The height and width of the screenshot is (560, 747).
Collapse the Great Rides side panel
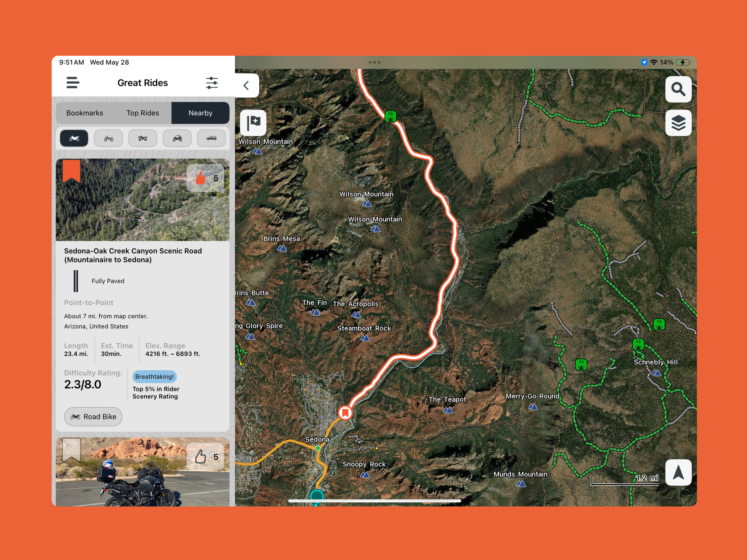tap(247, 86)
